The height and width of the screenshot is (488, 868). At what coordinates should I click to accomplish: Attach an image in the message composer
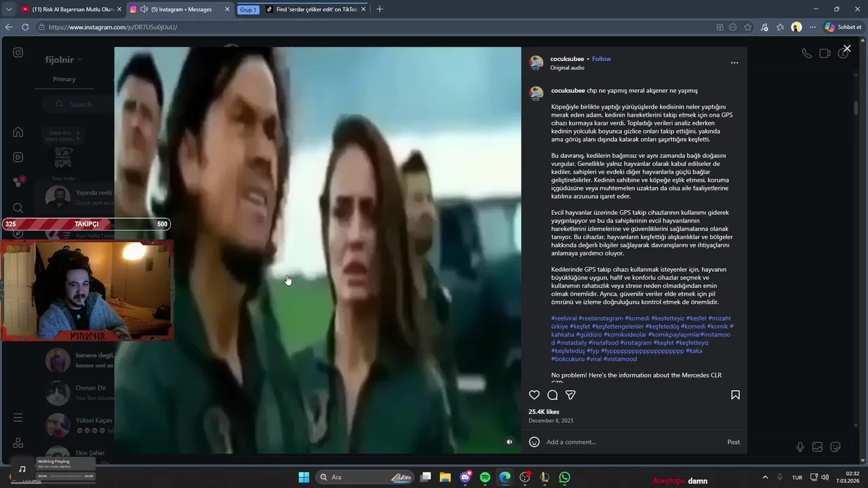pyautogui.click(x=818, y=447)
